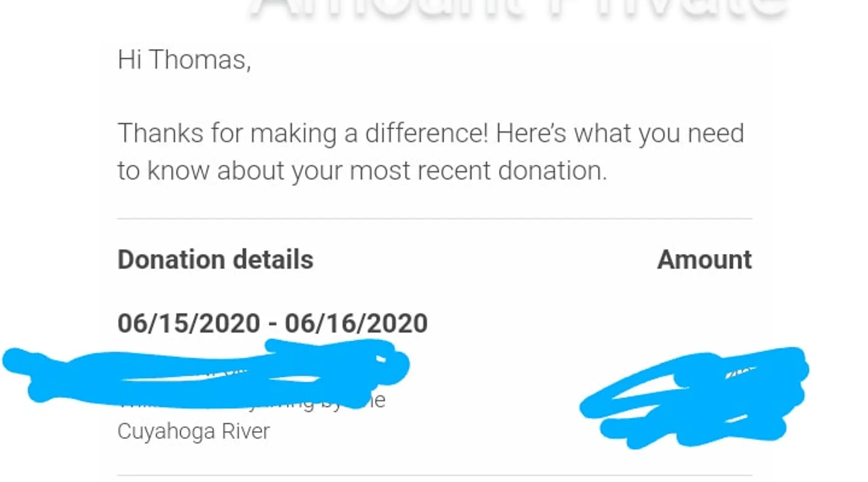
Task: Click the "Donation details" heading
Action: coord(216,260)
